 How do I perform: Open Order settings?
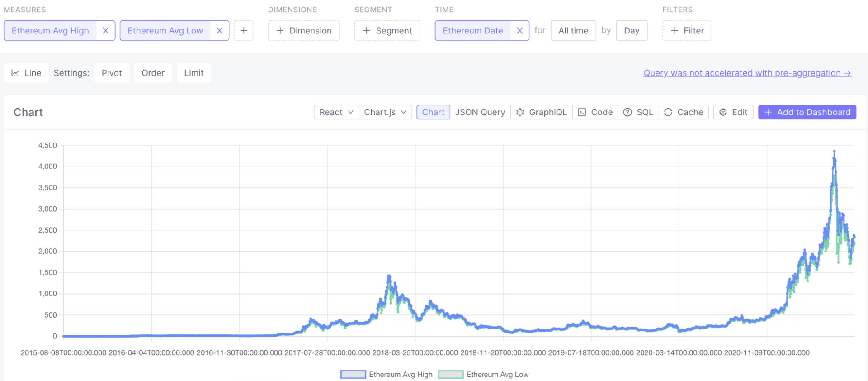(153, 73)
